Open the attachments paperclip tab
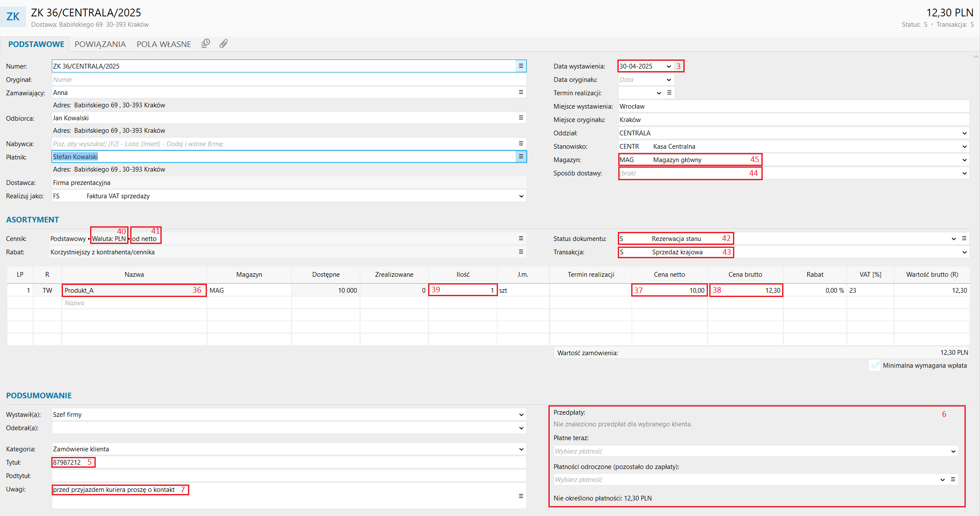Image resolution: width=980 pixels, height=516 pixels. 223,44
